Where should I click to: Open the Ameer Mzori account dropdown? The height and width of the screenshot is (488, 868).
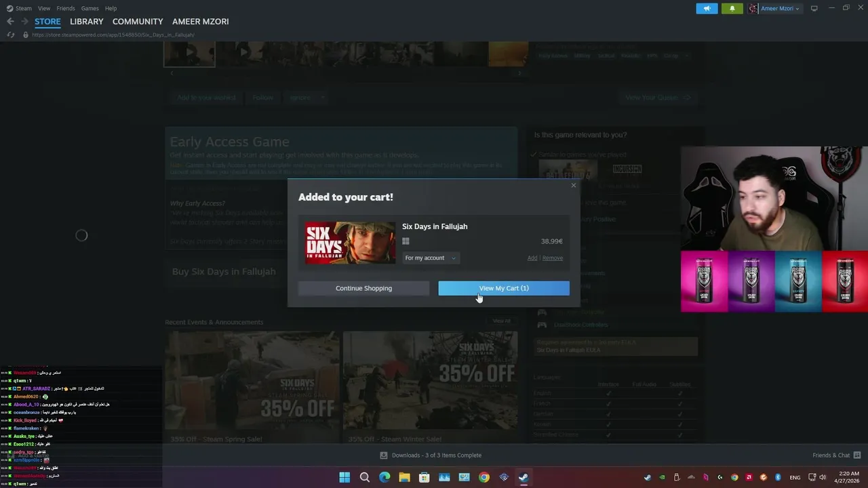coord(775,8)
